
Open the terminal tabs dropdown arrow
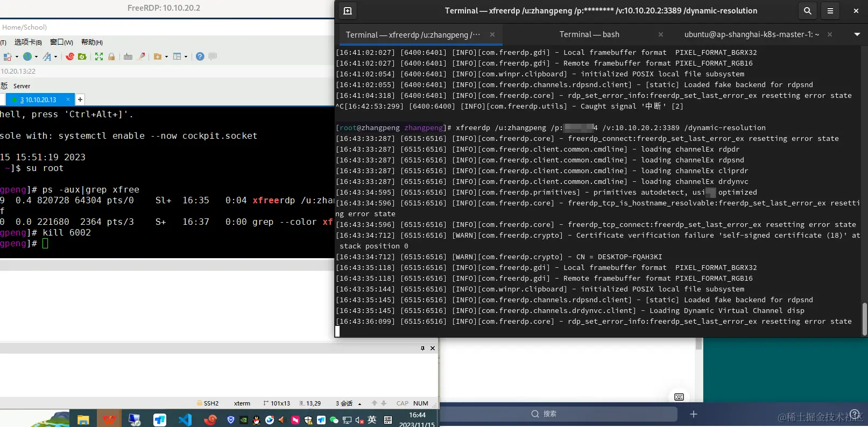[x=857, y=34]
